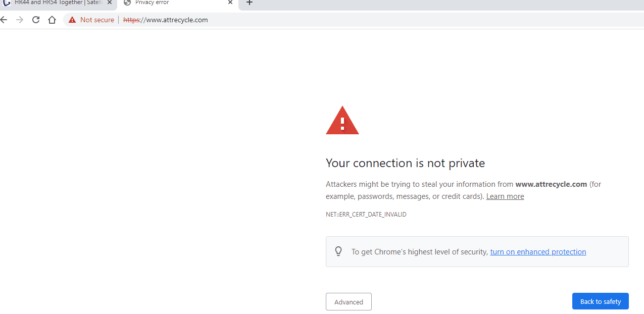
Task: Close the HR44 and HR54 Together tab
Action: [x=110, y=3]
